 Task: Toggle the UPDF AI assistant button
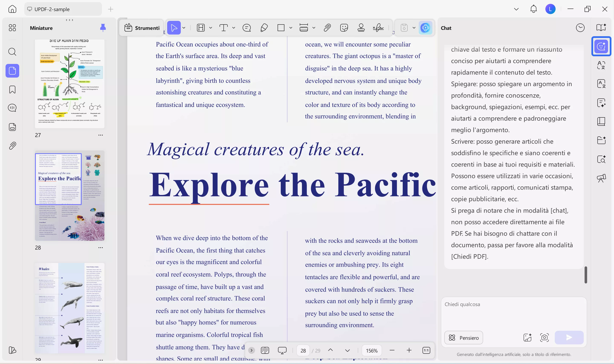(x=425, y=28)
